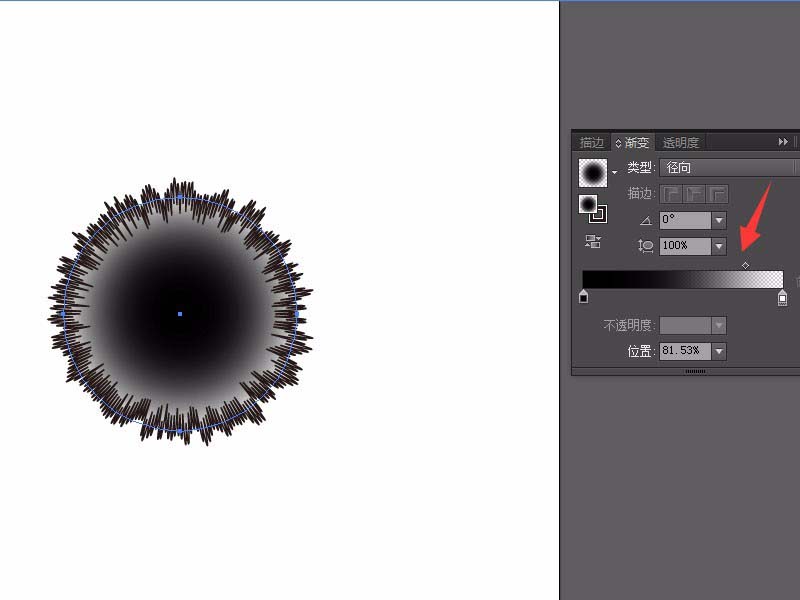Image resolution: width=800 pixels, height=600 pixels.
Task: Select the fill swatch box
Action: [588, 204]
